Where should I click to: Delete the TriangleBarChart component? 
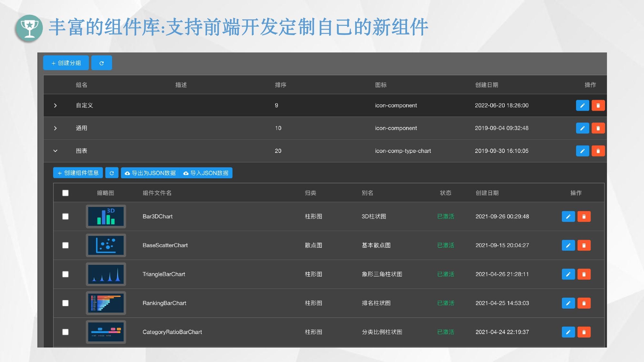[584, 274]
